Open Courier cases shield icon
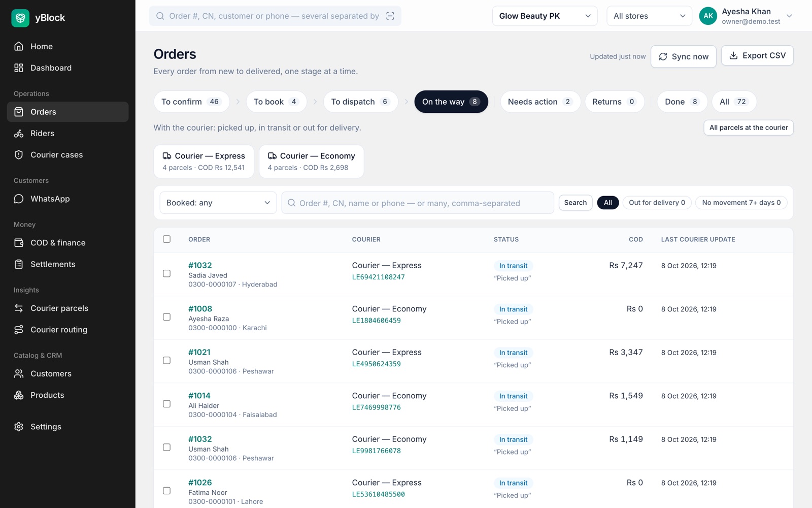The image size is (812, 508). pos(19,154)
